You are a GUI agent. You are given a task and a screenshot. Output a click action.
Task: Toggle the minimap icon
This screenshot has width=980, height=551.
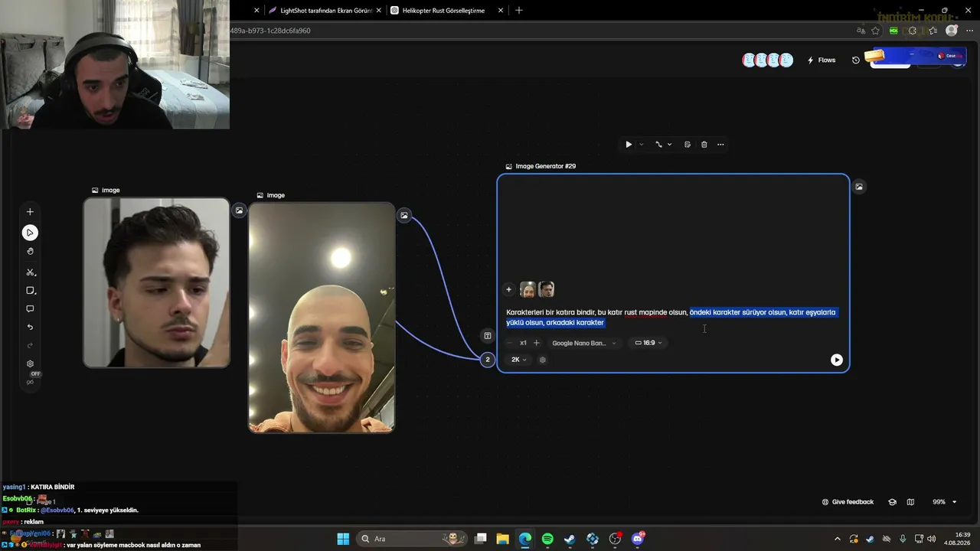[x=910, y=502]
